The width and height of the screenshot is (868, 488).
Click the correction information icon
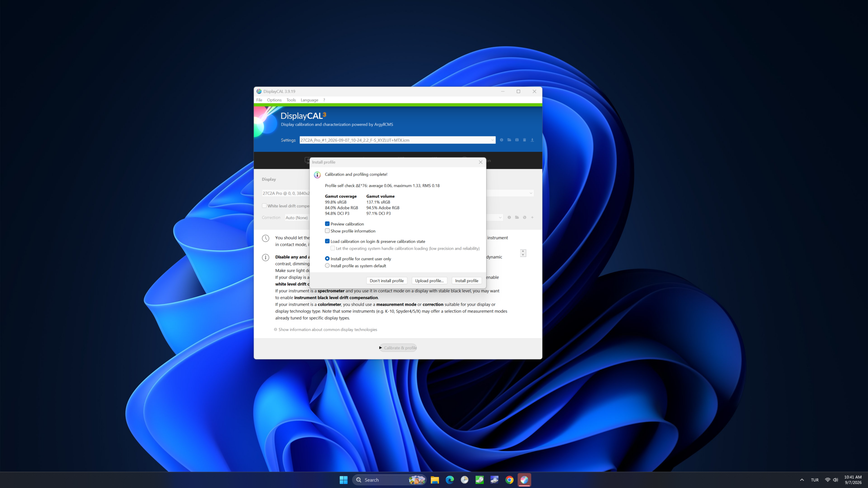(509, 218)
